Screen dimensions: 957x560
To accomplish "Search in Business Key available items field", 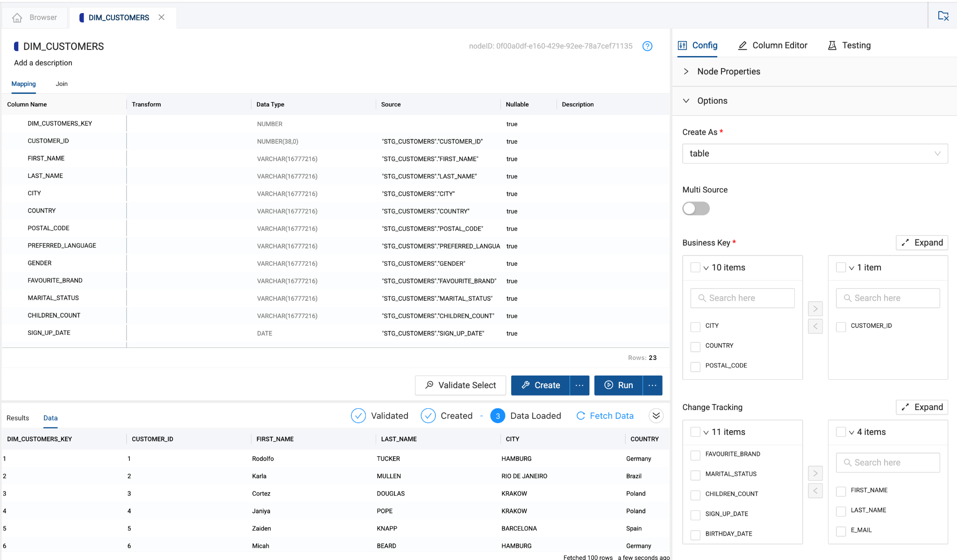I will (743, 298).
